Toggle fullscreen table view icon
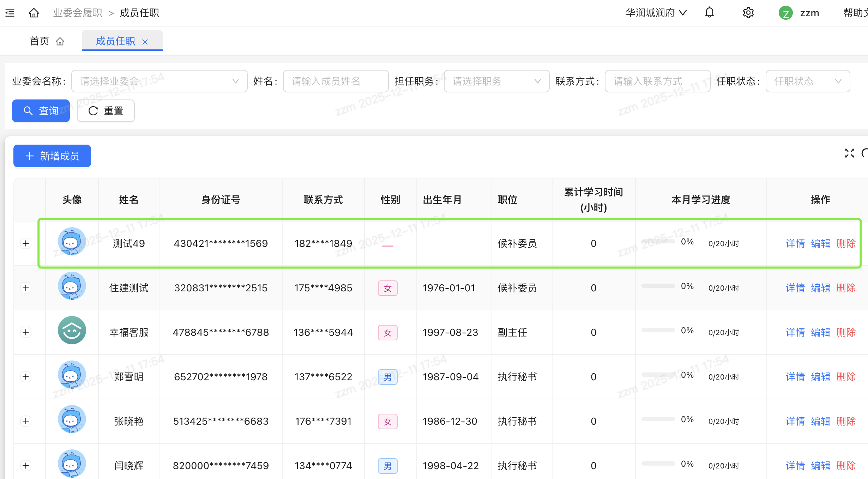The image size is (868, 479). pos(849,153)
